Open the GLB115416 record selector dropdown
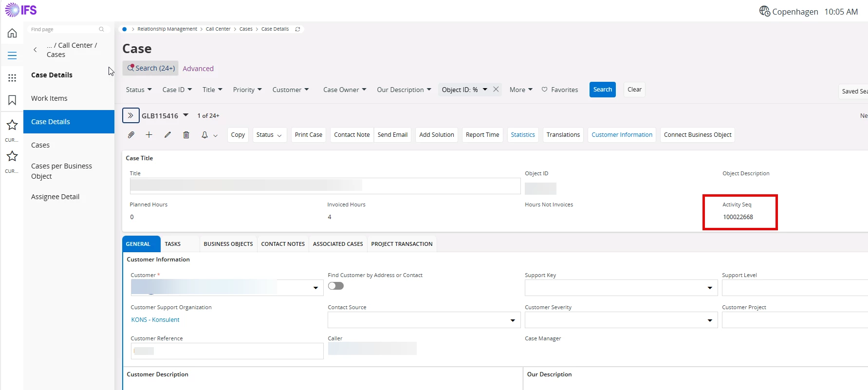 click(x=185, y=115)
